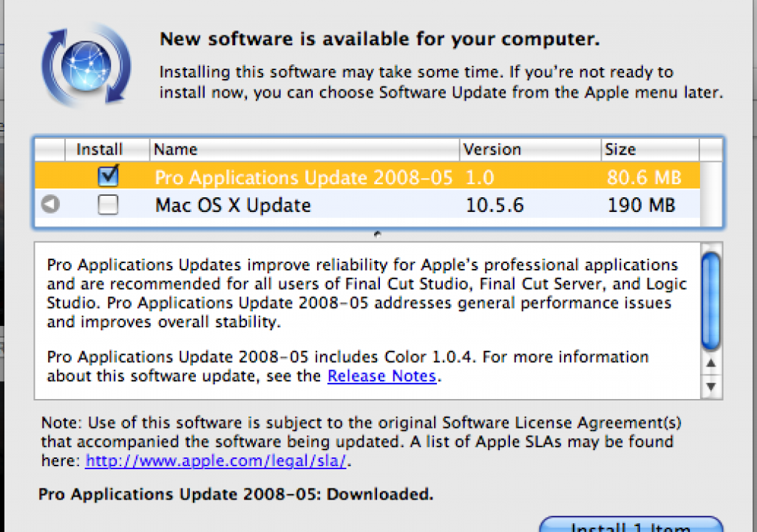This screenshot has height=532, width=757.
Task: Uncheck the Pro Applications Update 2008-05 checkbox
Action: point(108,176)
